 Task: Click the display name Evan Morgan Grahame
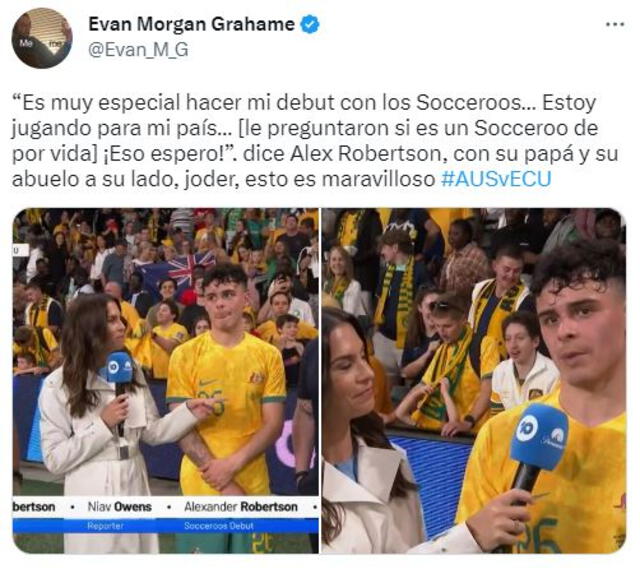pyautogui.click(x=191, y=24)
